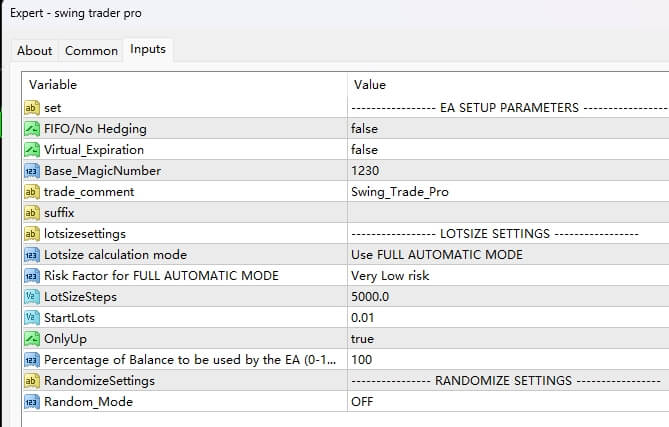The height and width of the screenshot is (427, 669).
Task: Click the double-type icon beside StartLots
Action: (31, 317)
